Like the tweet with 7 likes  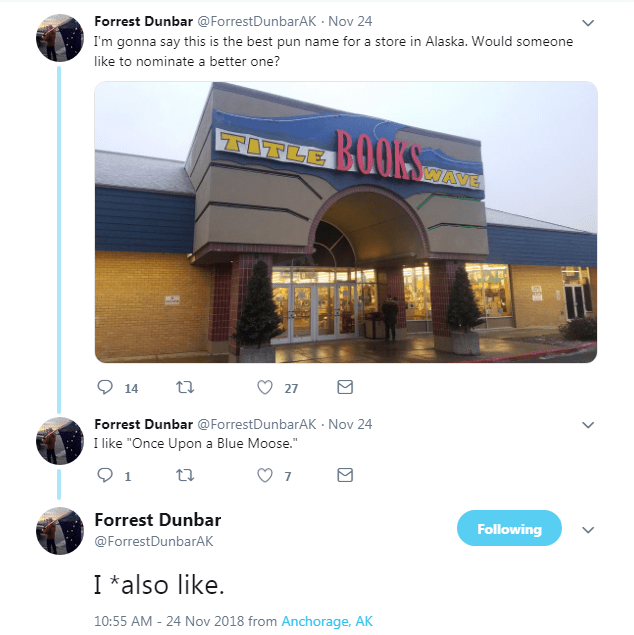(x=265, y=475)
